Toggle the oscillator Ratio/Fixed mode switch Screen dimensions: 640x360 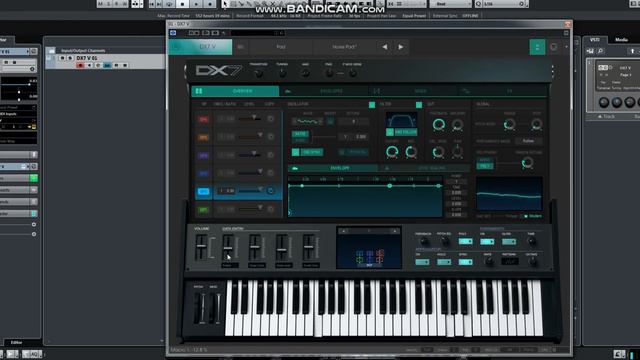click(x=300, y=137)
